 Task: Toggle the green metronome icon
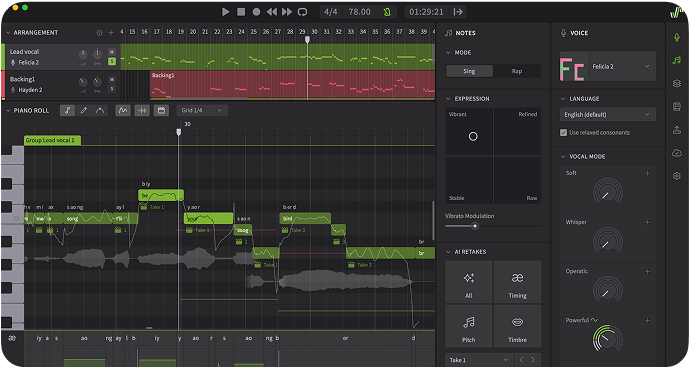pos(387,12)
